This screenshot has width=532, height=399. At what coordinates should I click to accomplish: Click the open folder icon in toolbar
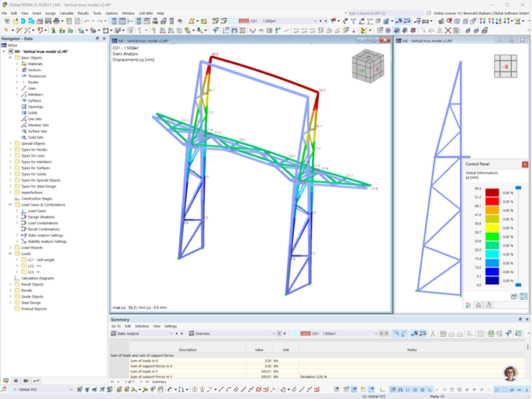click(x=16, y=21)
